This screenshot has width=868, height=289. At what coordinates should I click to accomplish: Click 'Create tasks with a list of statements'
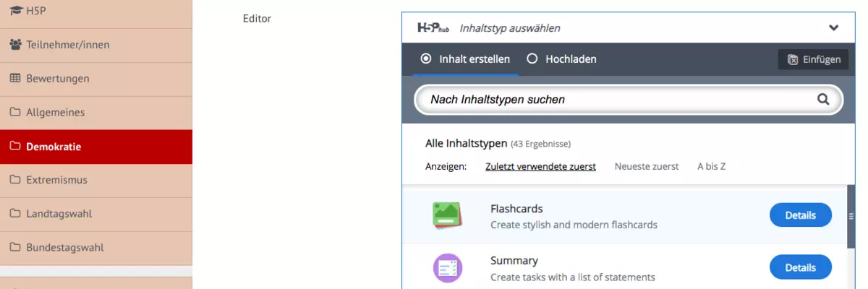[x=573, y=277]
